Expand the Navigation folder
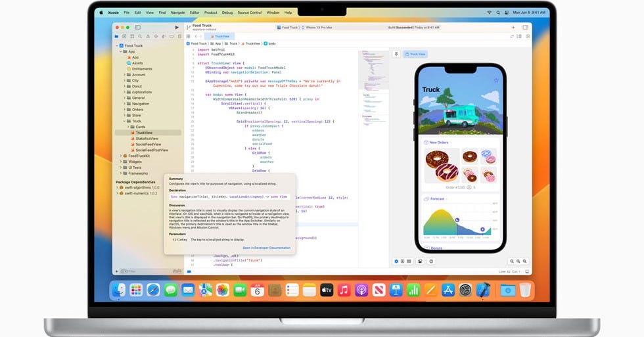 [124, 104]
